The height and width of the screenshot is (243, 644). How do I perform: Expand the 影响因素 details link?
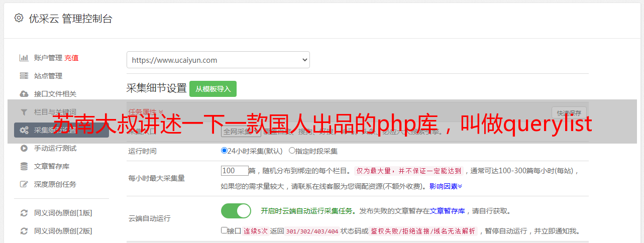(446, 186)
